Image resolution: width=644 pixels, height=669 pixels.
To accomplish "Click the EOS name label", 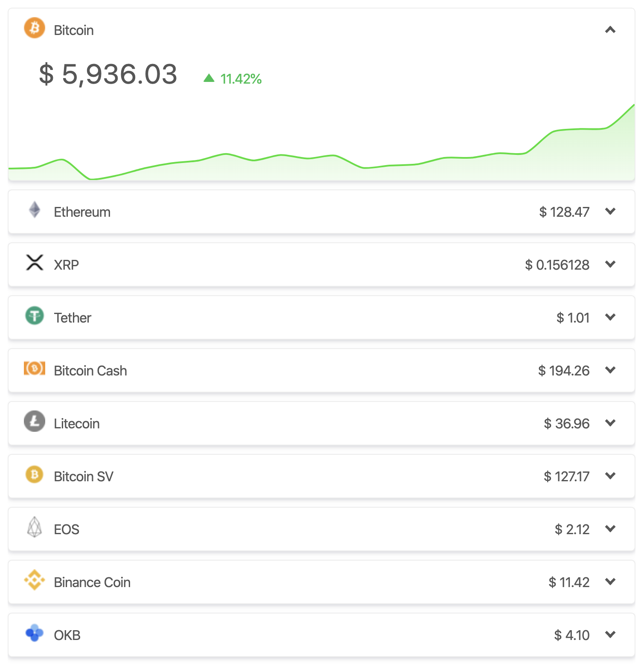I will (67, 529).
